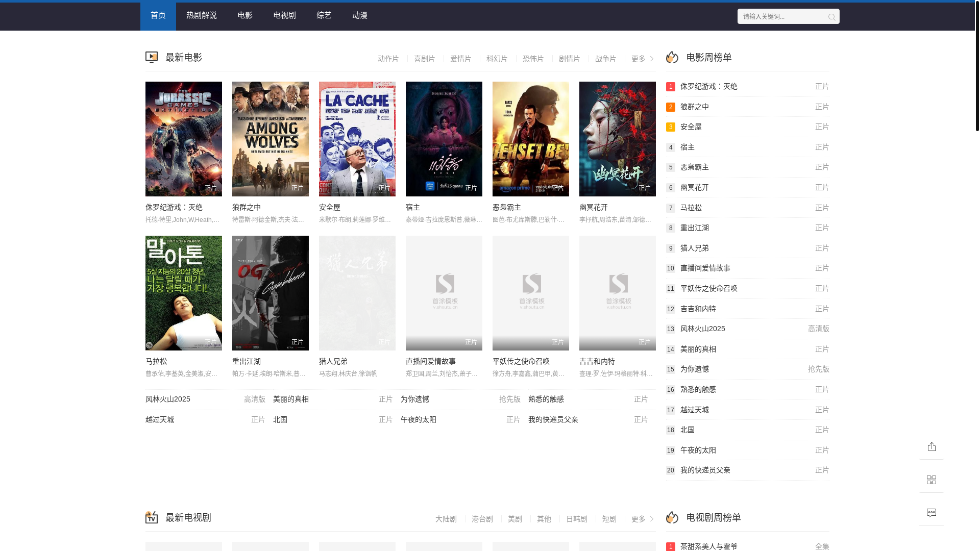Filter movies by 动作片
This screenshot has height=551, width=980.
tap(388, 59)
